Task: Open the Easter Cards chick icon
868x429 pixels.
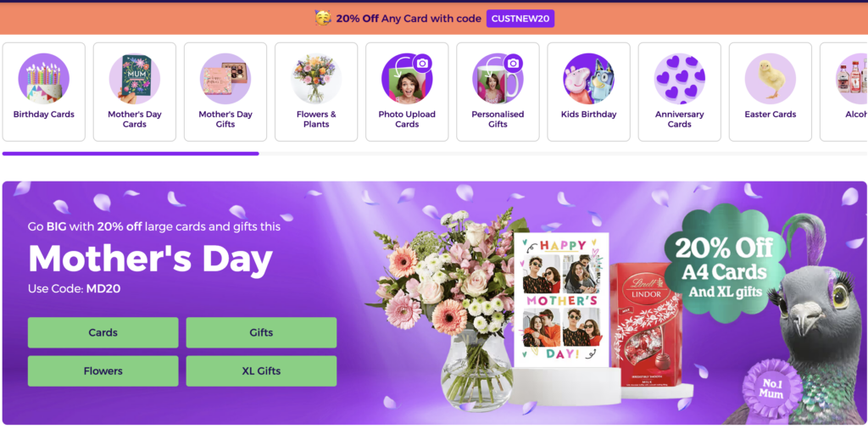Action: pyautogui.click(x=770, y=79)
